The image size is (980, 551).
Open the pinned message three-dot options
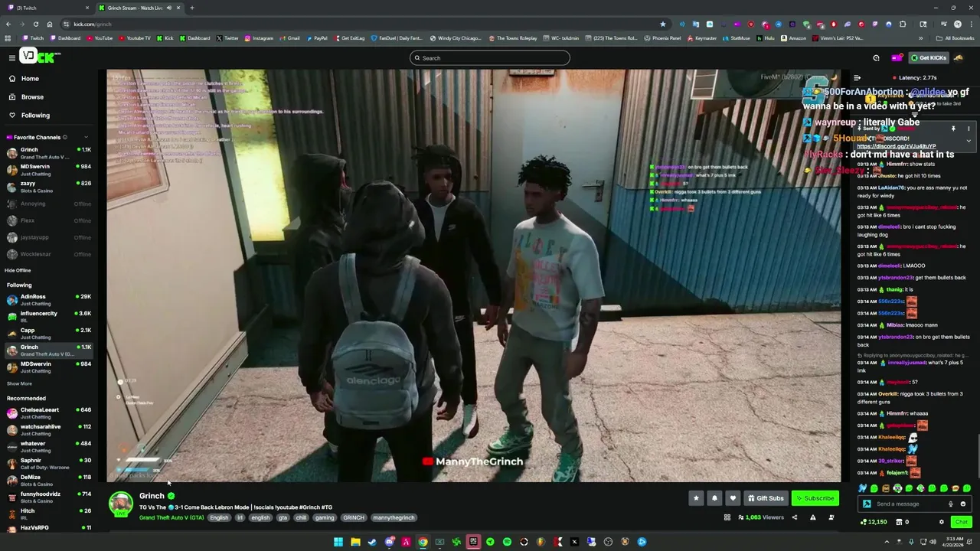tap(968, 129)
